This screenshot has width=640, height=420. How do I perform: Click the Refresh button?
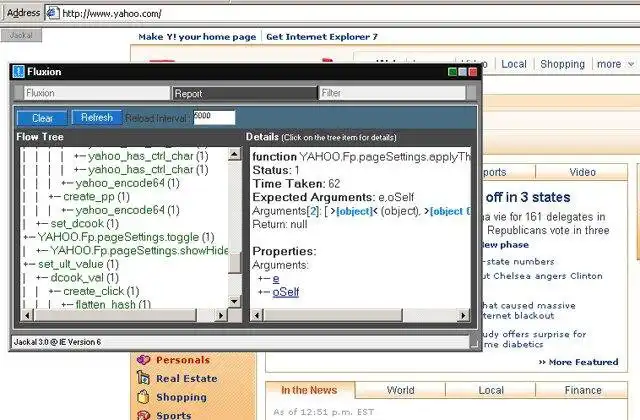click(97, 118)
